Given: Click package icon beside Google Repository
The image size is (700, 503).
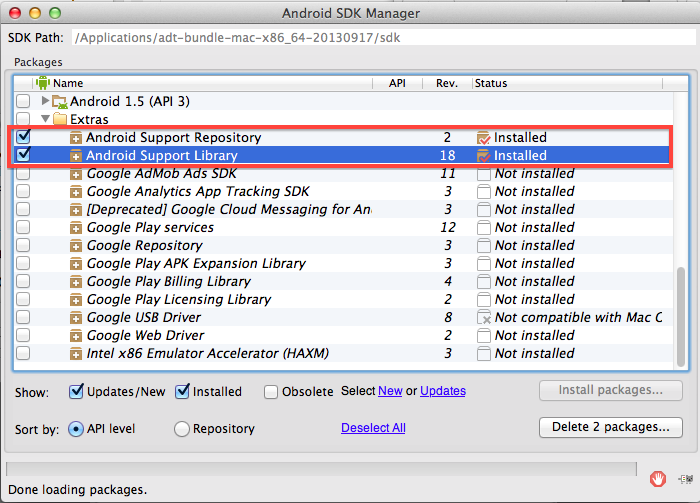Looking at the screenshot, I should tap(76, 246).
